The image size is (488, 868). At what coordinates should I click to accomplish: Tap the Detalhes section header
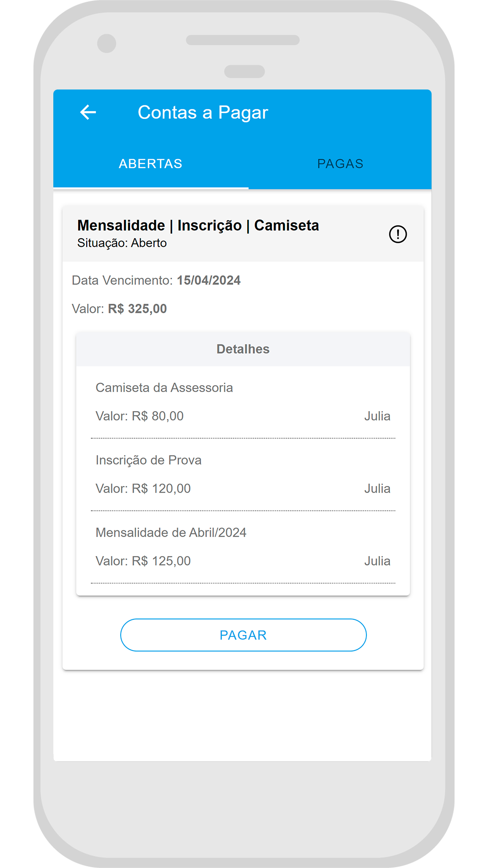click(243, 349)
